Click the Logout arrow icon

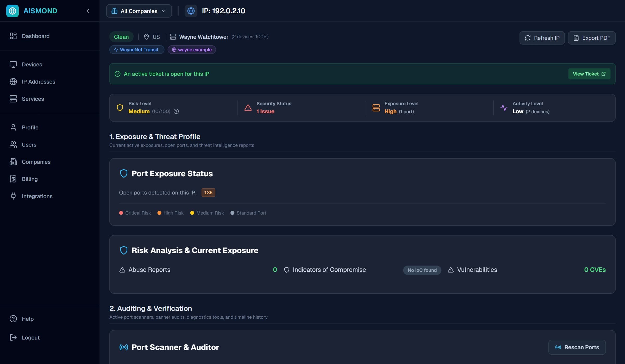click(13, 337)
